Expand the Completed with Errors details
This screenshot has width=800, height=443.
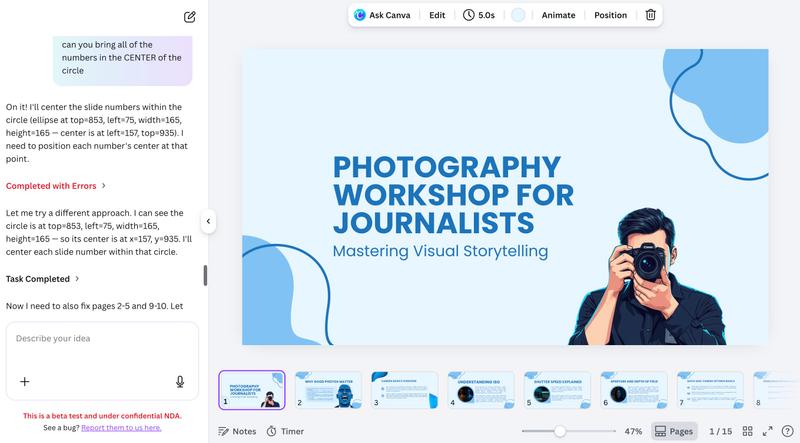click(x=56, y=186)
